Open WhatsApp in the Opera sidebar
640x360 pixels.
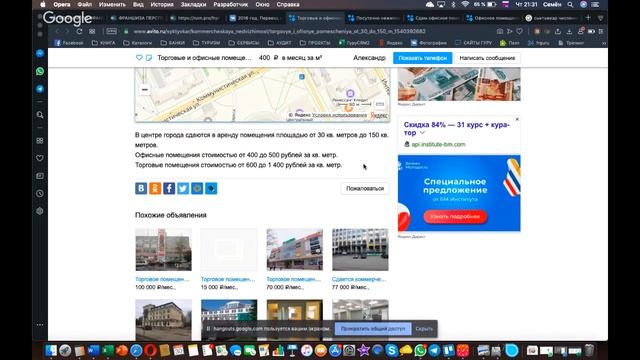[x=40, y=71]
